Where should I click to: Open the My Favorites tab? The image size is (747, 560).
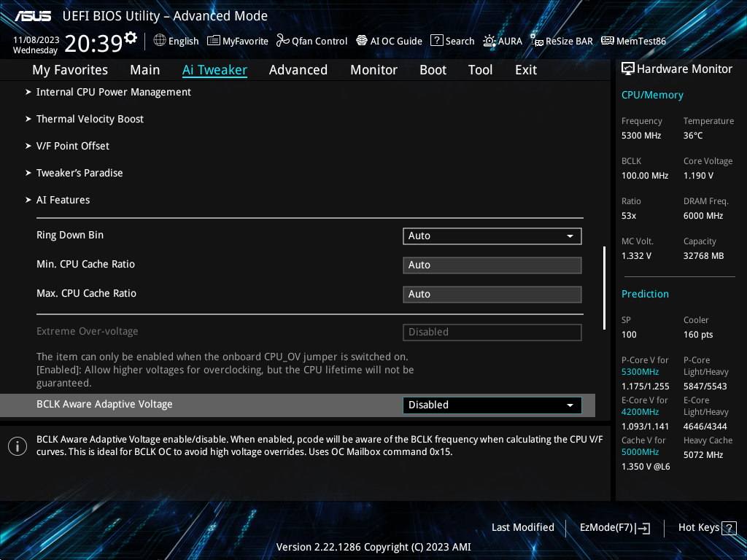pos(70,70)
